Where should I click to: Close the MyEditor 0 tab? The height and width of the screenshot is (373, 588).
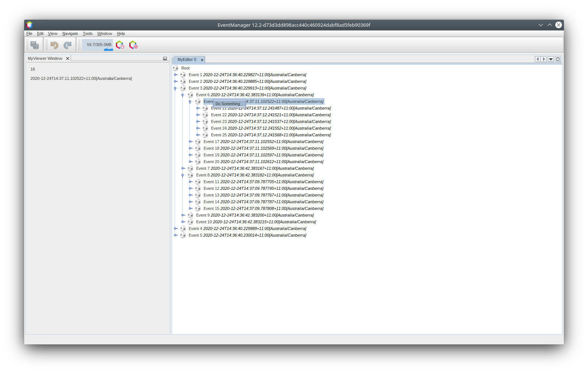click(x=202, y=60)
